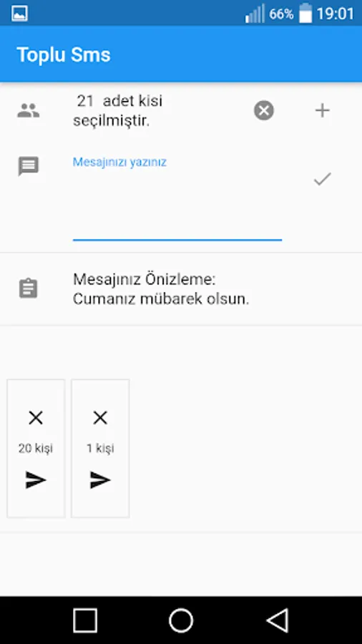Send SMS to the 1 kişi group

point(100,480)
